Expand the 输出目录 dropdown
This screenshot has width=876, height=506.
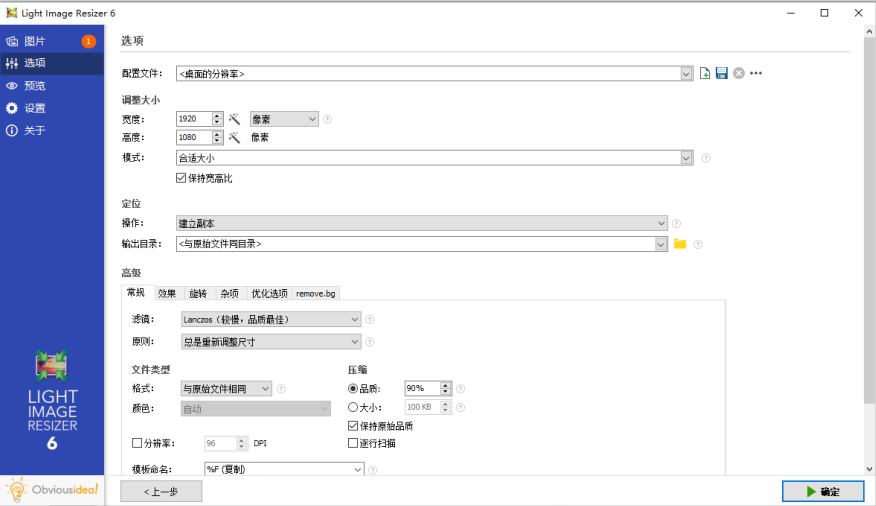[x=661, y=244]
